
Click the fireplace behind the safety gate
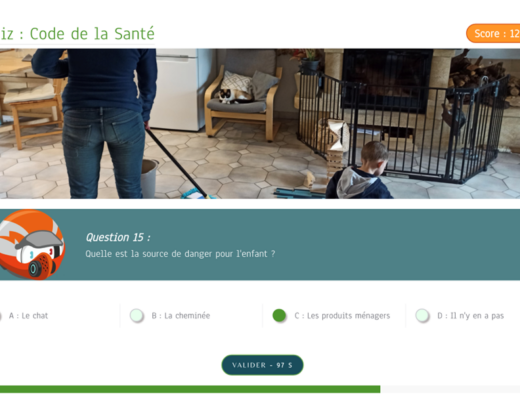tap(388, 80)
